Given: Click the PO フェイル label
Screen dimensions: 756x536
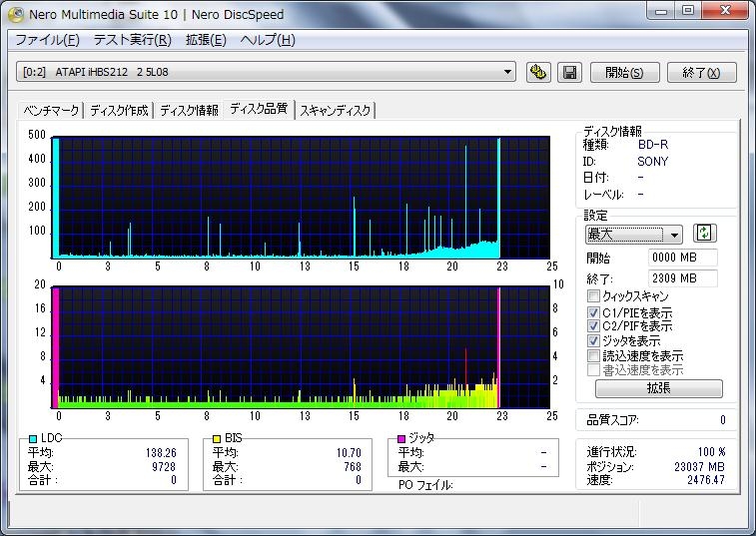Looking at the screenshot, I should pyautogui.click(x=425, y=485).
